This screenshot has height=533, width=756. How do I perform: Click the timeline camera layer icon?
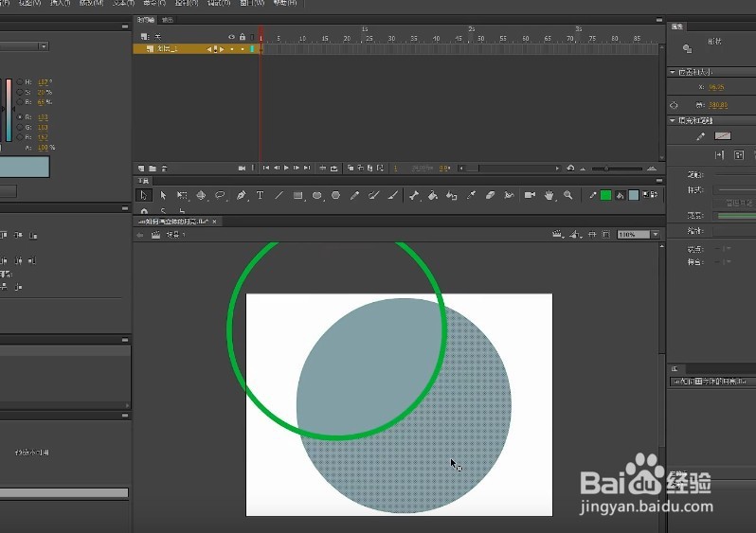pos(242,169)
